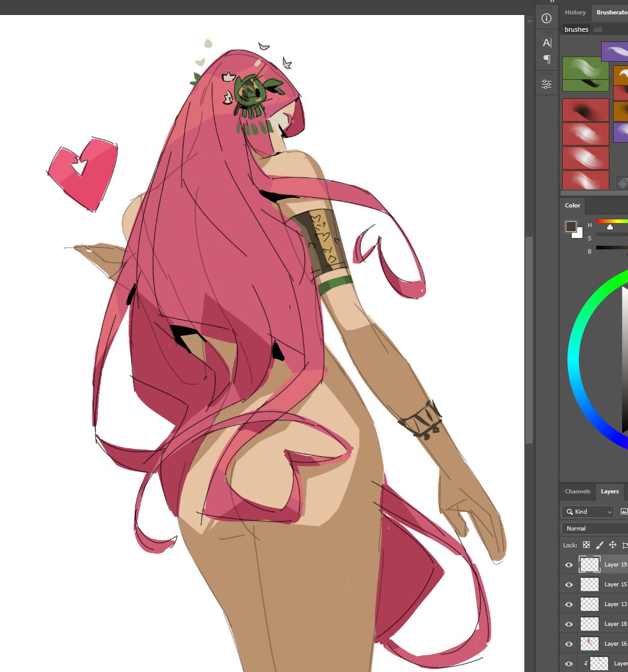Click the Saturation slider bar
The width and height of the screenshot is (628, 672).
(612, 235)
